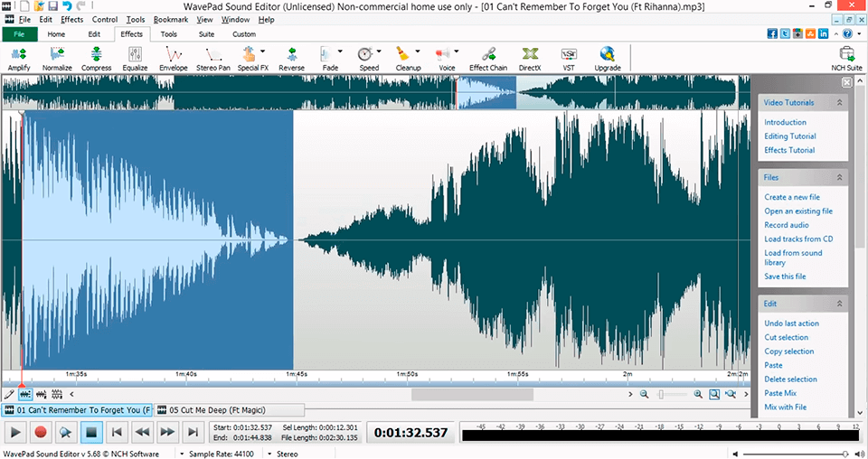The width and height of the screenshot is (868, 459).
Task: Open the green File tab
Action: pyautogui.click(x=19, y=34)
